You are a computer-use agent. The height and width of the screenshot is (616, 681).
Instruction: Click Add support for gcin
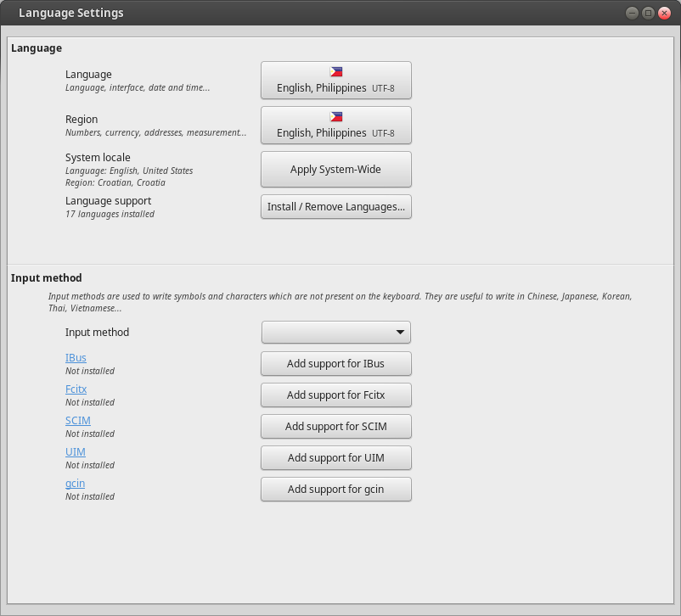[335, 490]
